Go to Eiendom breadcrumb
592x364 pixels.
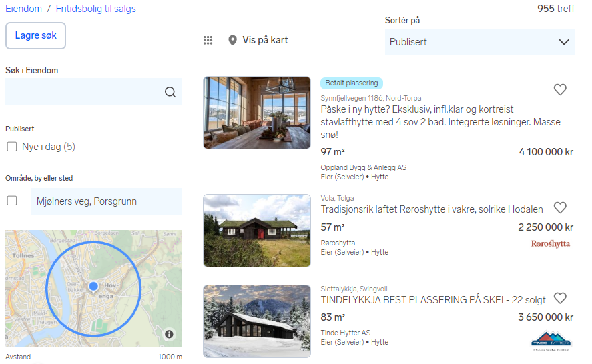pos(23,9)
